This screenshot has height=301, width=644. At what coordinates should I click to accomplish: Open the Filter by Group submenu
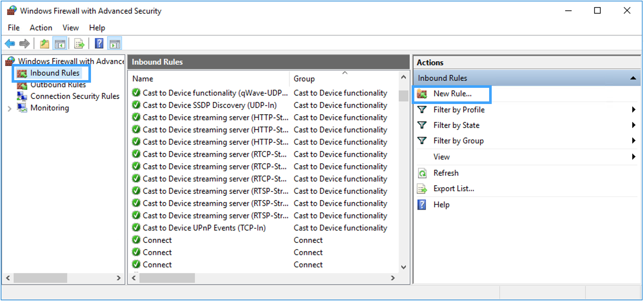click(x=458, y=141)
